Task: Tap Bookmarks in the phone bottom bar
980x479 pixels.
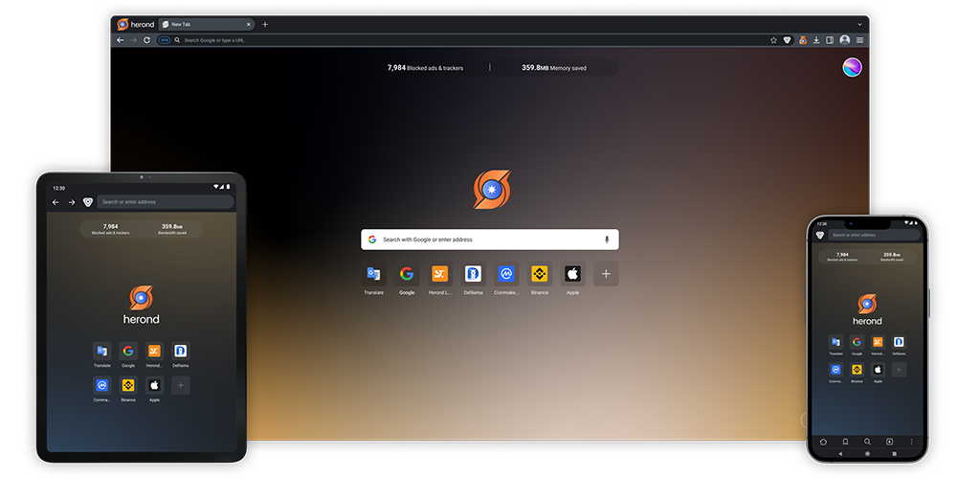Action: [845, 442]
